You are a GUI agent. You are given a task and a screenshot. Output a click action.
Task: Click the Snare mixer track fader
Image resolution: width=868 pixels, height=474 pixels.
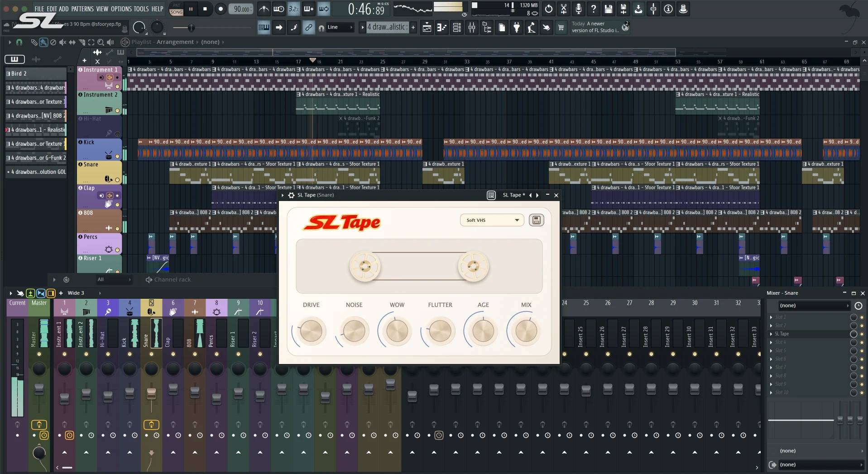pyautogui.click(x=151, y=393)
